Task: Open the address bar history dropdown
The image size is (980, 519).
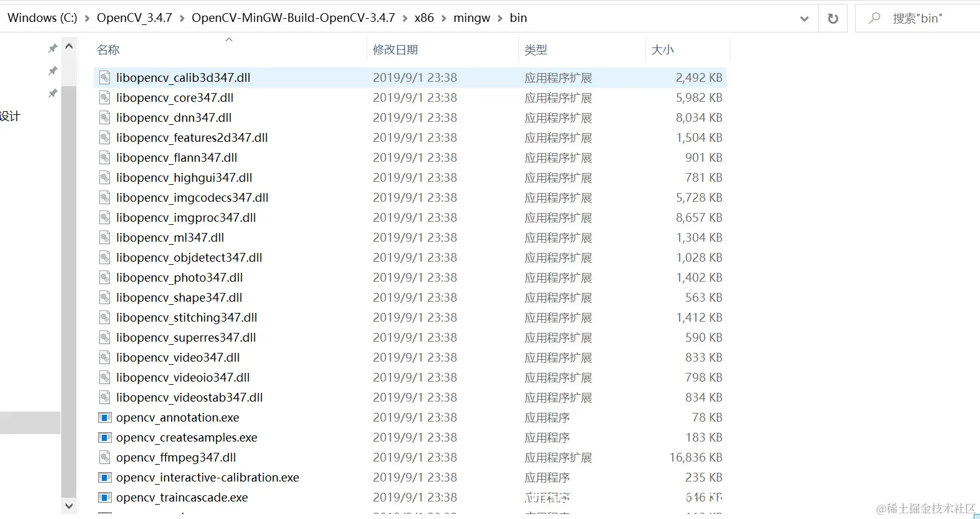Action: tap(804, 19)
